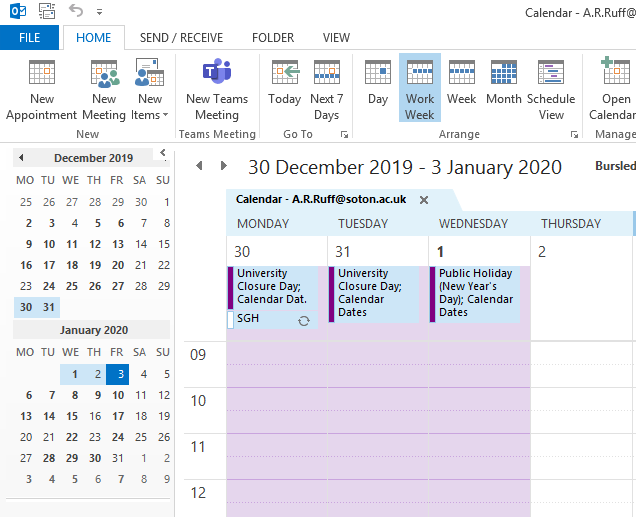Open the Public Holiday New Year's Day event

tap(475, 293)
